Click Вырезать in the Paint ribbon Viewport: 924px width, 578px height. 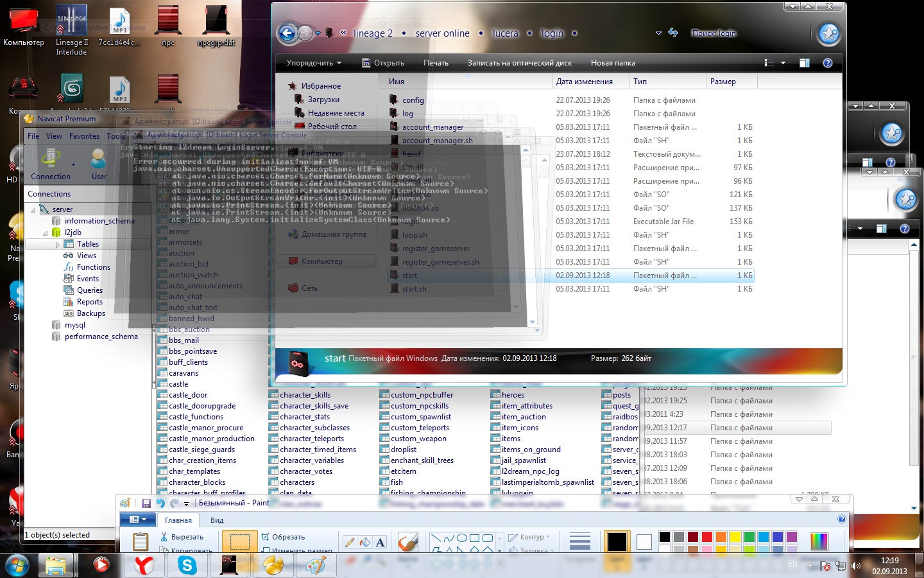click(182, 537)
